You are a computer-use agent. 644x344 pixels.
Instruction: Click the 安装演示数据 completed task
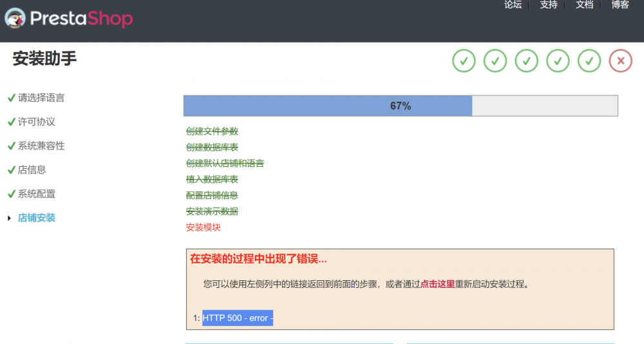point(212,211)
